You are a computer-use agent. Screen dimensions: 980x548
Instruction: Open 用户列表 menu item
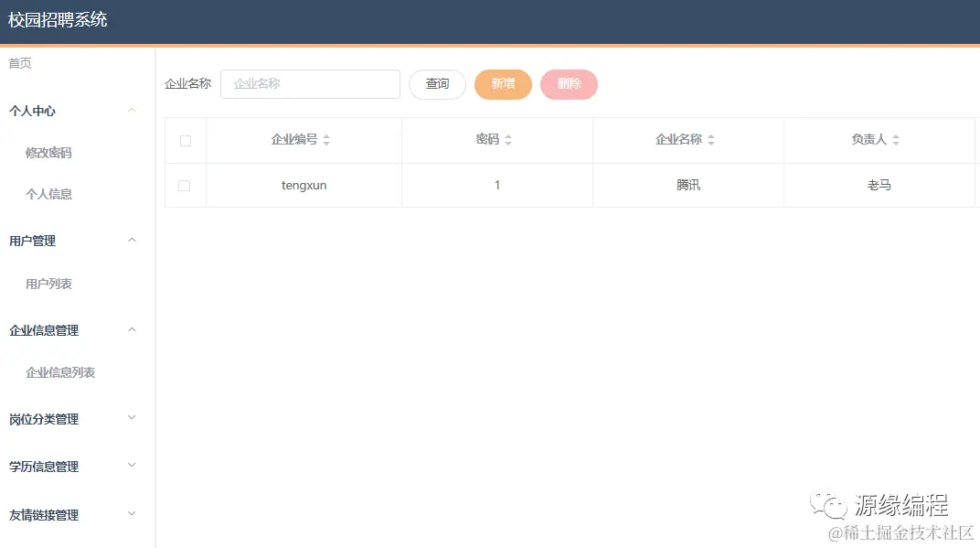[x=48, y=284]
